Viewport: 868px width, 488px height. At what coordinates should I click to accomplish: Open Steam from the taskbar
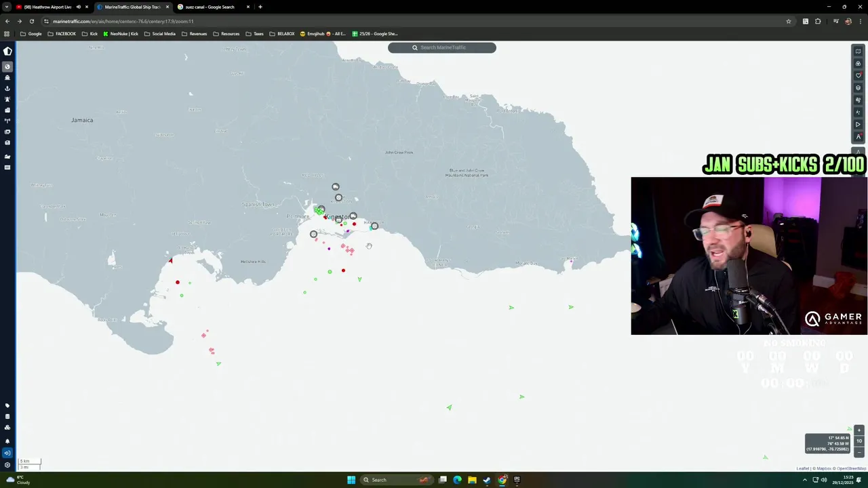(487, 480)
